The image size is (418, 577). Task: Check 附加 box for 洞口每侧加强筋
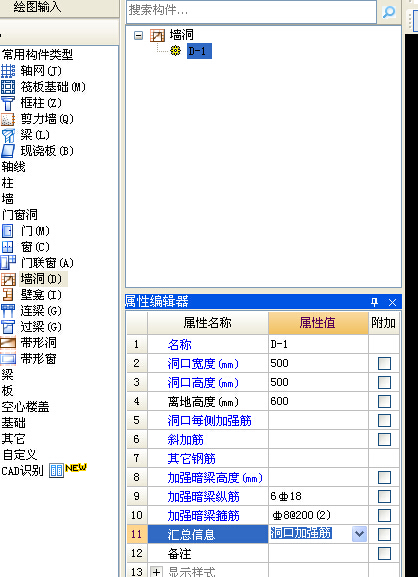384,420
